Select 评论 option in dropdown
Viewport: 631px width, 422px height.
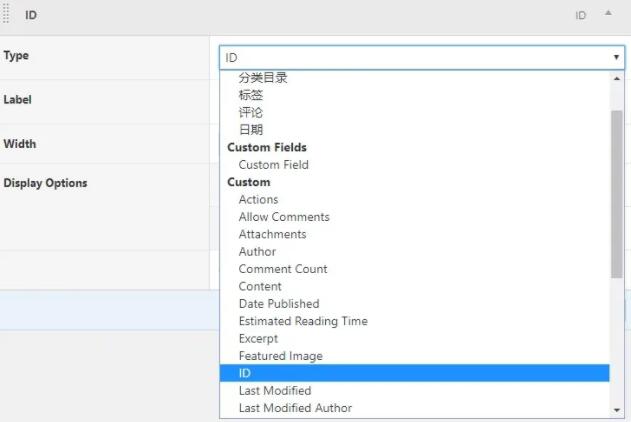click(x=414, y=112)
